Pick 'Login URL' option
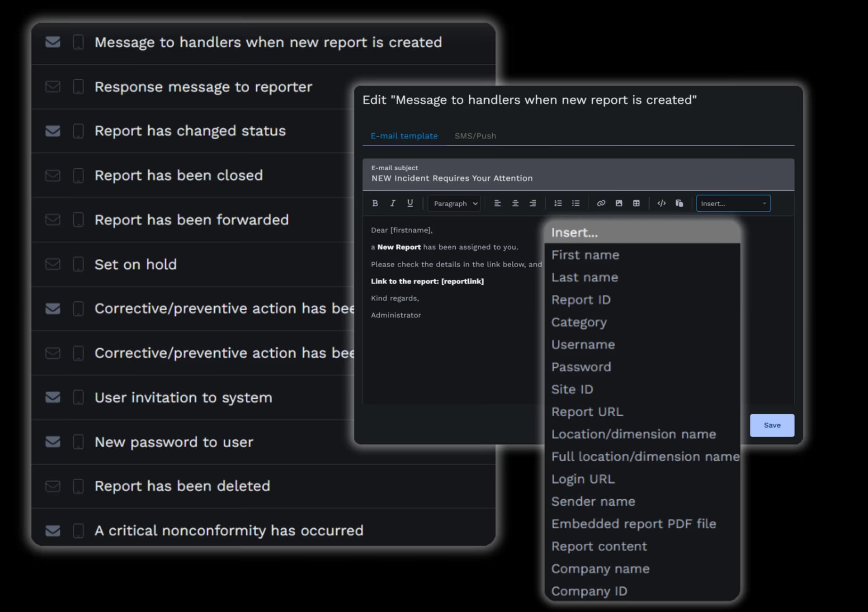This screenshot has width=868, height=612. [642, 479]
